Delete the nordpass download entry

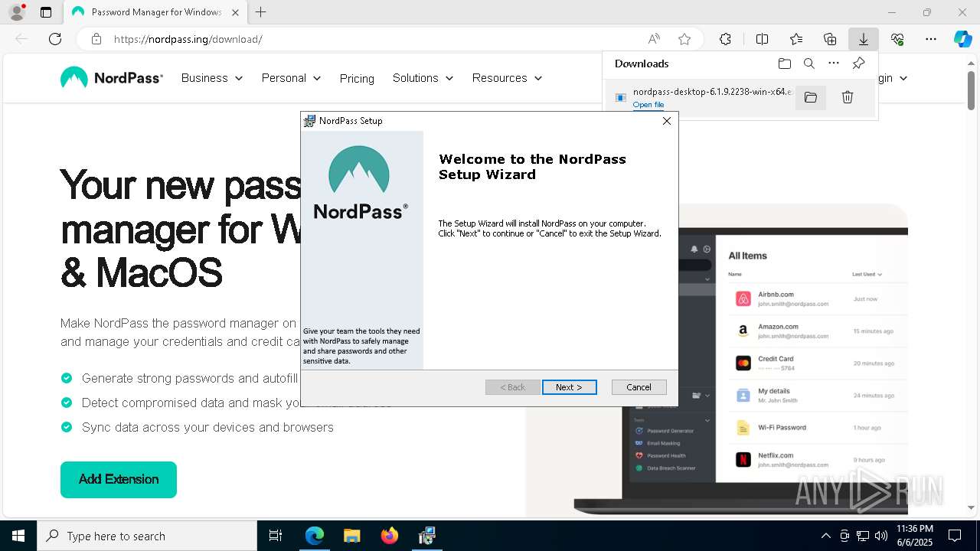848,97
